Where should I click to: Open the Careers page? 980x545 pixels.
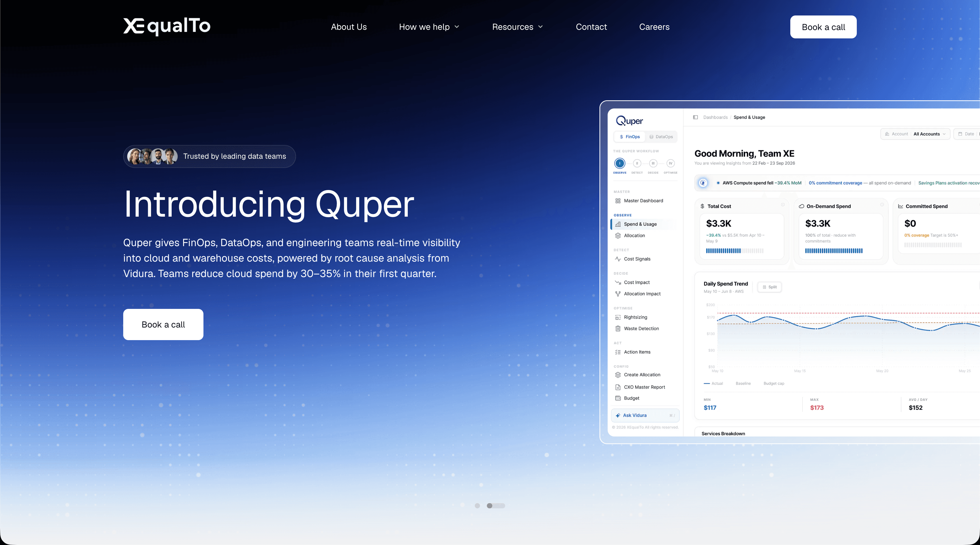click(x=654, y=27)
